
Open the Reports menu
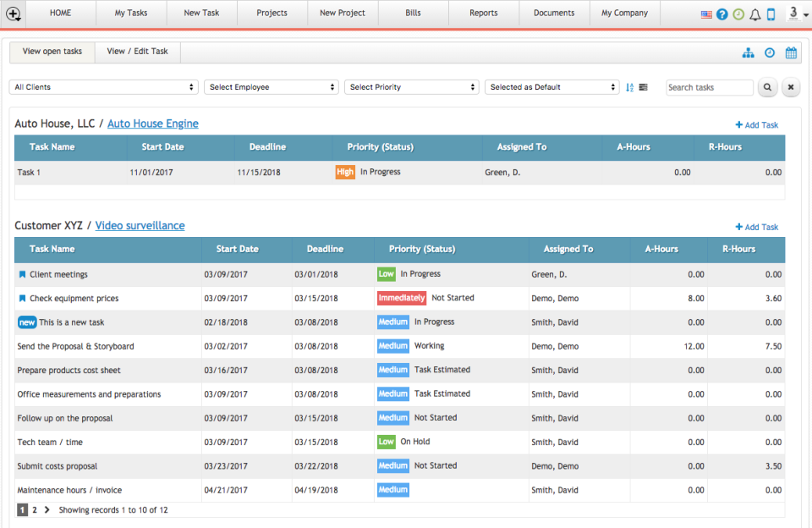pos(483,13)
